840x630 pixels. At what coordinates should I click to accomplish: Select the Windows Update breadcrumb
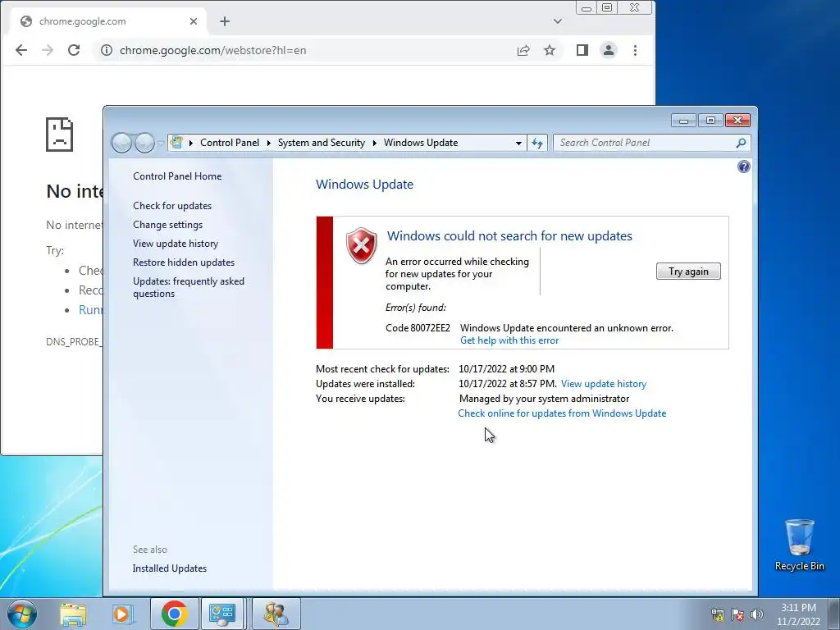pyautogui.click(x=421, y=143)
